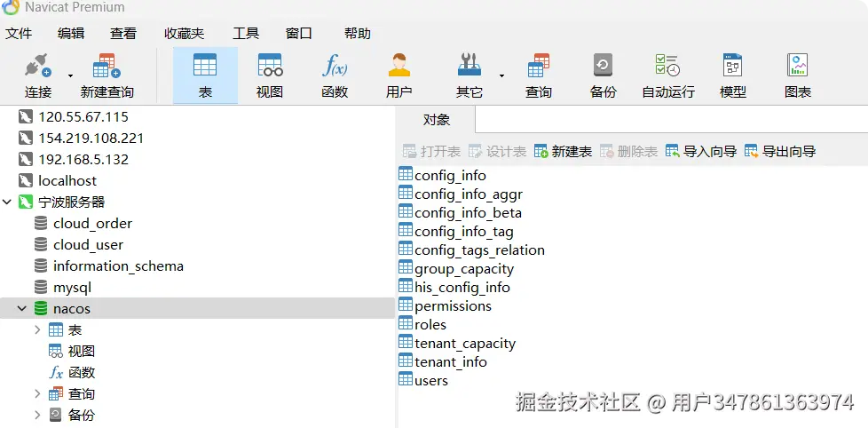
Task: Open the 其它 dropdown arrow
Action: (501, 75)
